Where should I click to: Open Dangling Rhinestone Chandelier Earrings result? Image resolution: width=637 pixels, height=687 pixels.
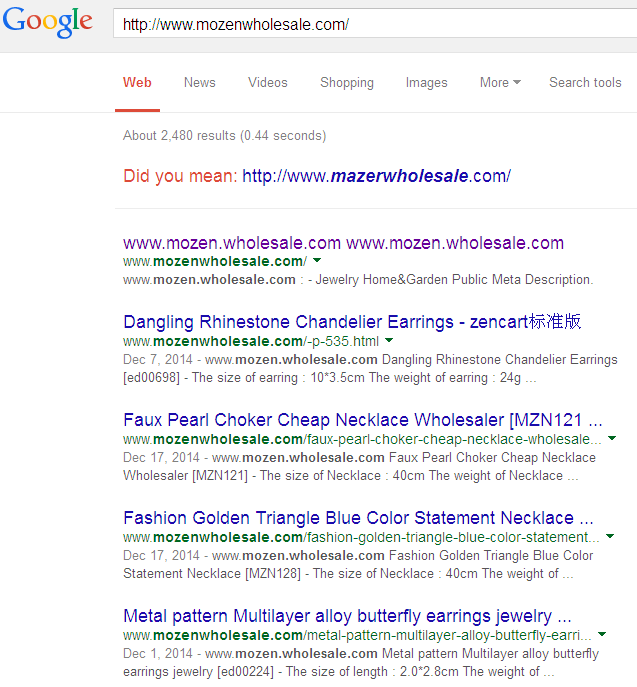pyautogui.click(x=352, y=322)
